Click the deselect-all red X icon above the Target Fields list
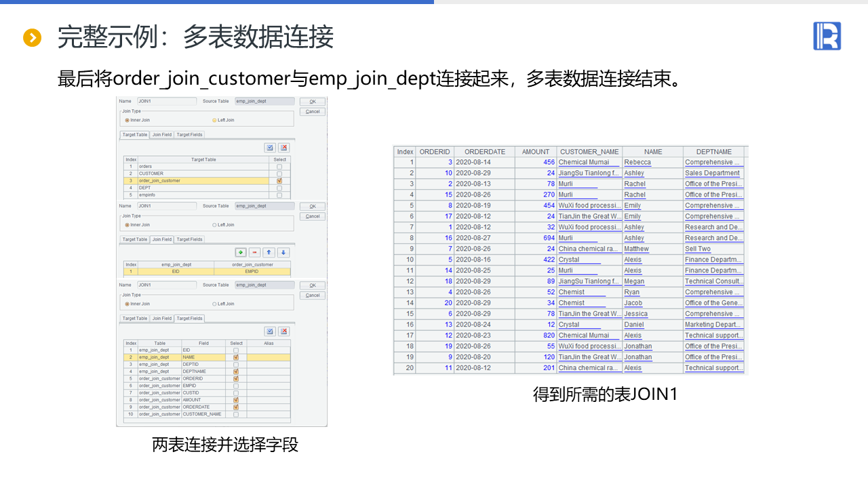Screen dimensions: 868x488 click(x=283, y=331)
